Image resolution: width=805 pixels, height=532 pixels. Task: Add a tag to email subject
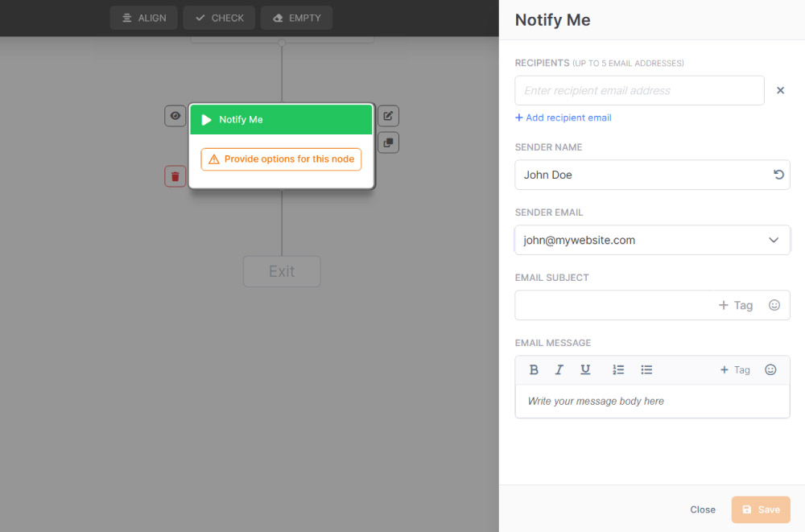click(x=736, y=305)
